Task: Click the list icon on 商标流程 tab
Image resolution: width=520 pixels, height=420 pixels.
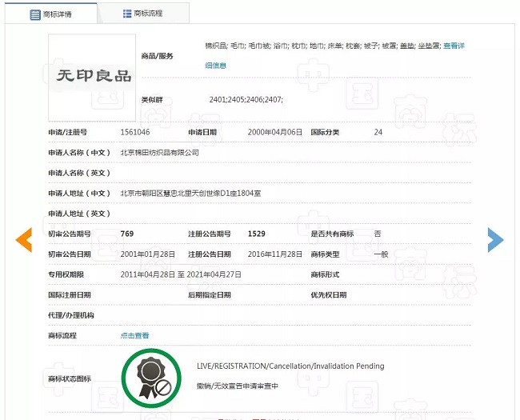Action: point(127,14)
